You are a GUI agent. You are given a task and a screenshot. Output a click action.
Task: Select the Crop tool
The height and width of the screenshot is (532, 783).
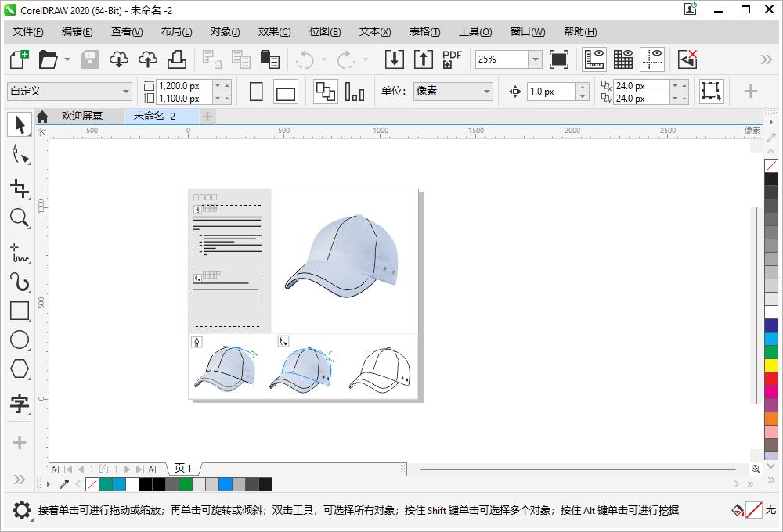click(x=20, y=188)
